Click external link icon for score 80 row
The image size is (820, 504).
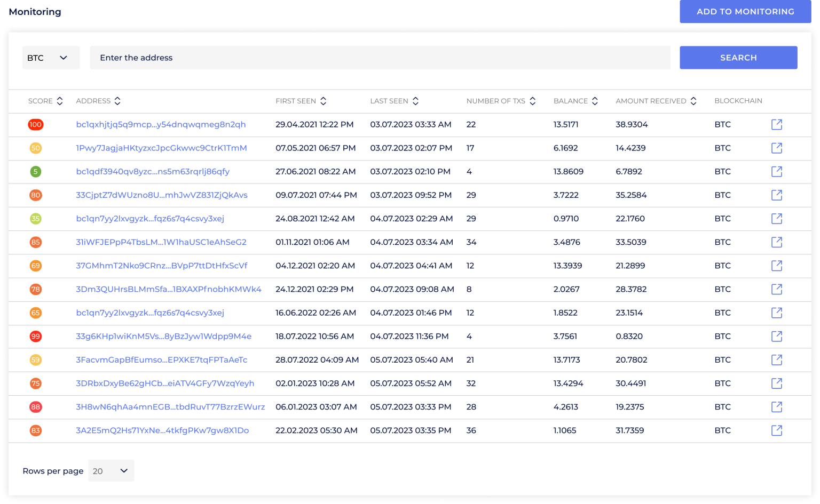click(777, 195)
